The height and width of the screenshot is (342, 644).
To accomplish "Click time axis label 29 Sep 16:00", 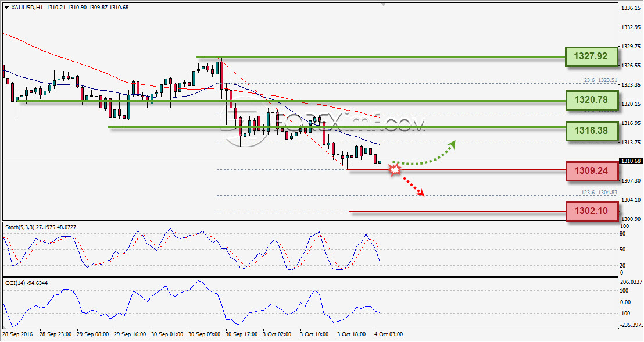I will coord(130,334).
